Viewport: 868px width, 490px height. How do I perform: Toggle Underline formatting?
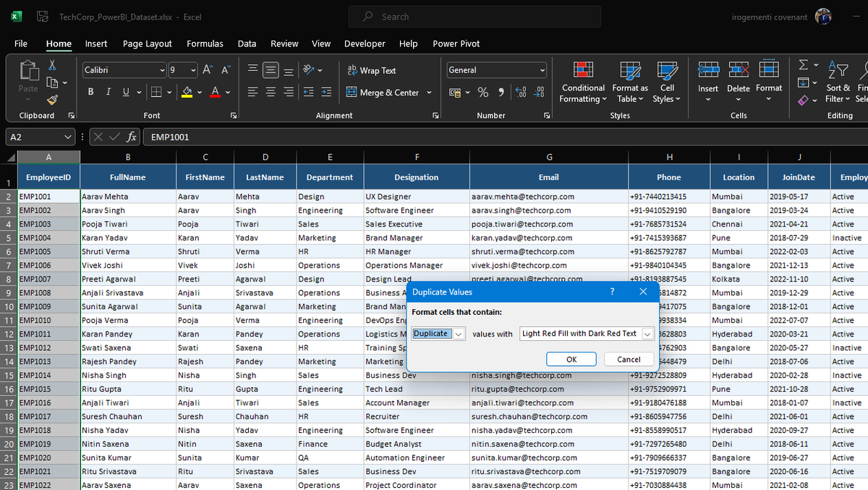[126, 92]
